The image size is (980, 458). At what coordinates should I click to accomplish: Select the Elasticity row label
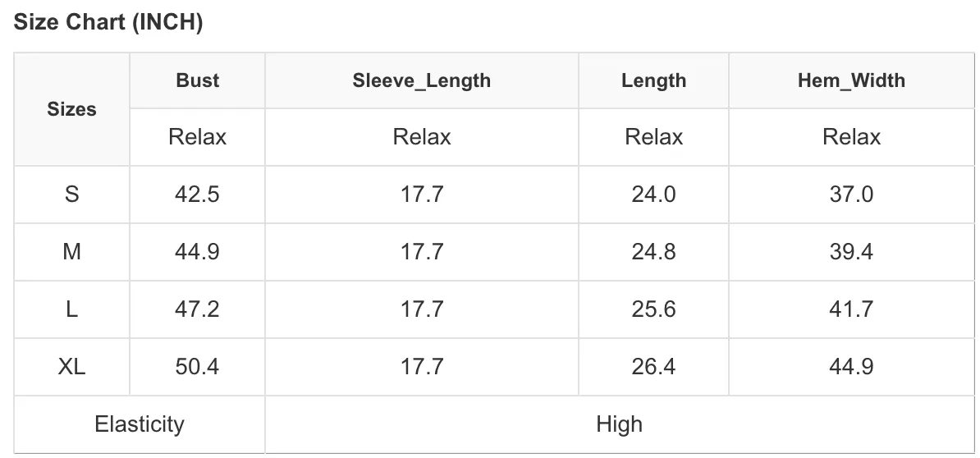coord(140,424)
